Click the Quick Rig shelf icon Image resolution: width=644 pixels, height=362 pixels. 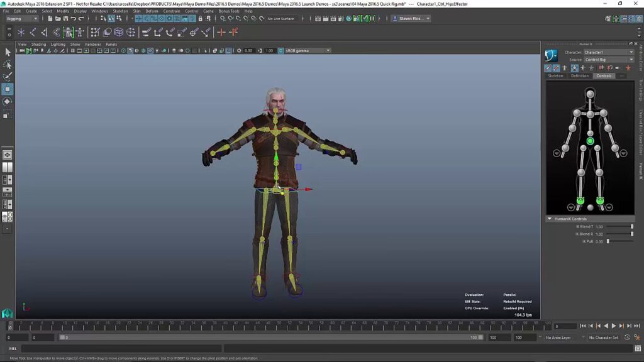[68, 32]
